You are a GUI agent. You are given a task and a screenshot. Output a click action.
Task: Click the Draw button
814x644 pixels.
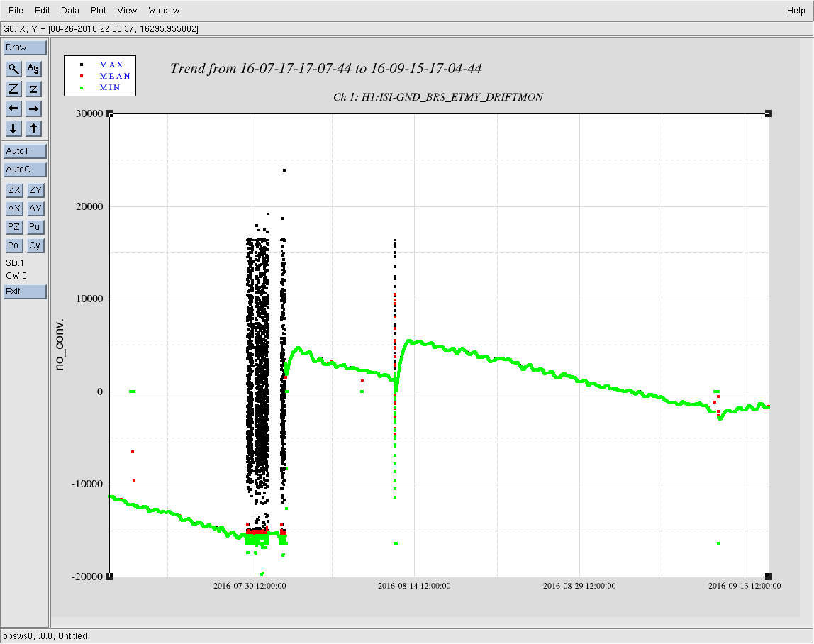tap(25, 48)
